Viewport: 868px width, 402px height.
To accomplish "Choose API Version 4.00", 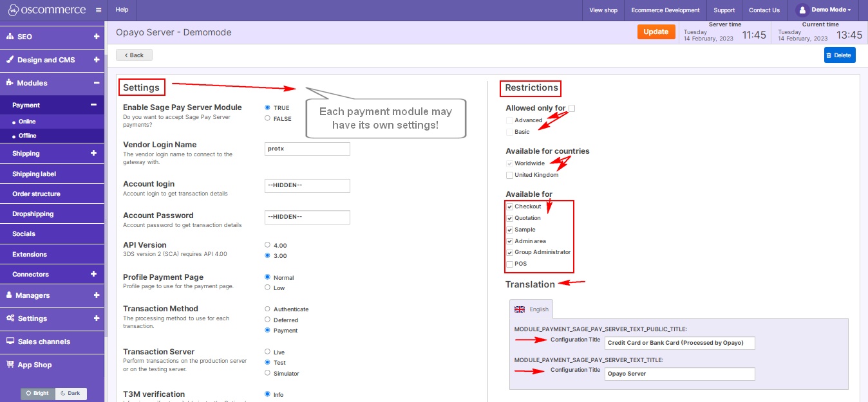I will pyautogui.click(x=267, y=245).
